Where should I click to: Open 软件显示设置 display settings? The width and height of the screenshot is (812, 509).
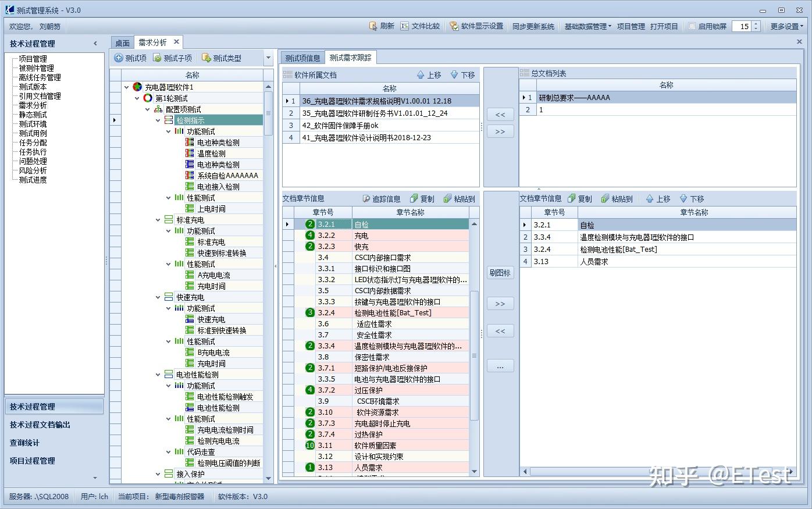pyautogui.click(x=476, y=26)
